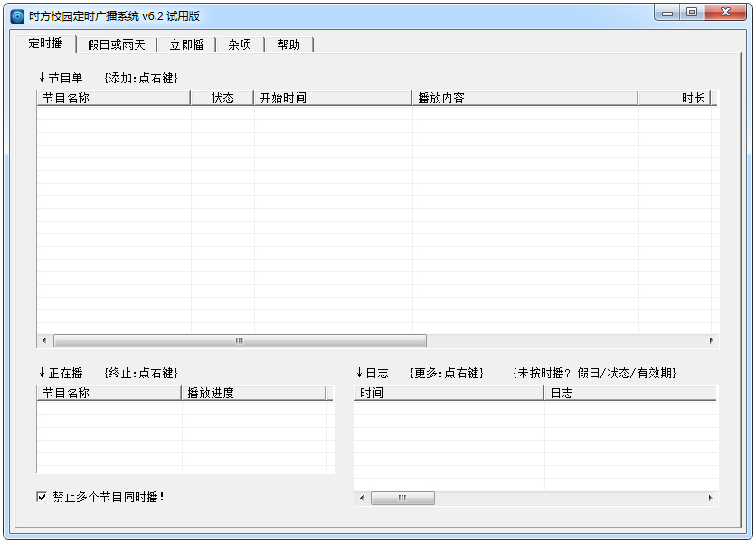Click left arrow of 日志 list scrollbar
The height and width of the screenshot is (542, 756).
tap(362, 499)
